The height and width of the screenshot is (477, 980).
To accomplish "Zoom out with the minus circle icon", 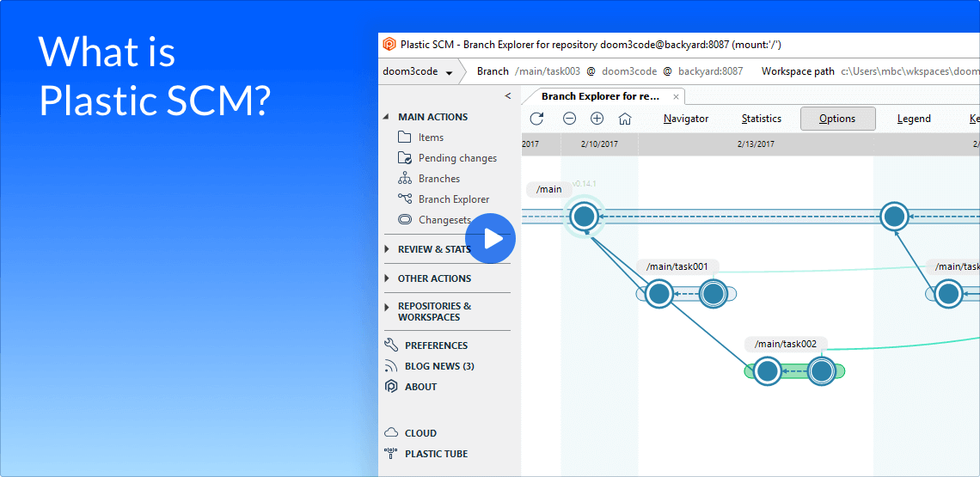I will coord(569,119).
